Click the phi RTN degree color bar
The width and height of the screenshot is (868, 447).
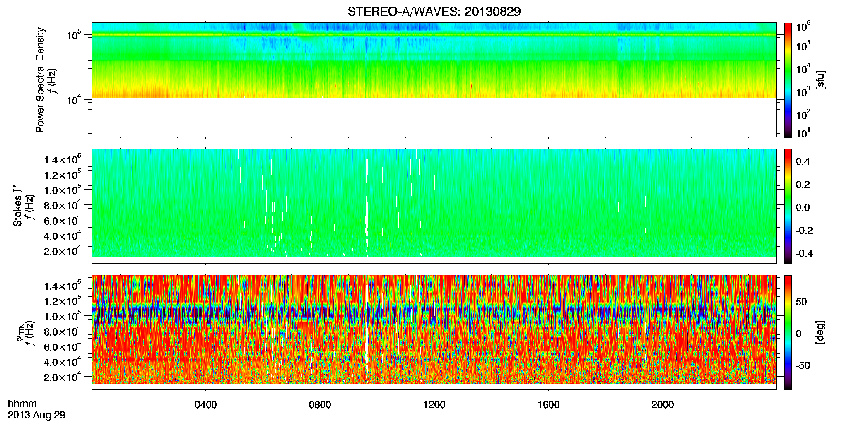(788, 332)
